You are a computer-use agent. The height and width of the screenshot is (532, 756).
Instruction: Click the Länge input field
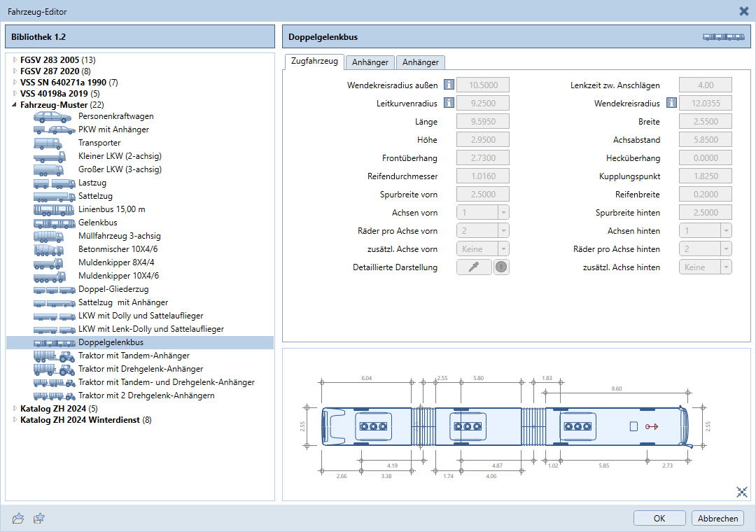tap(482, 121)
